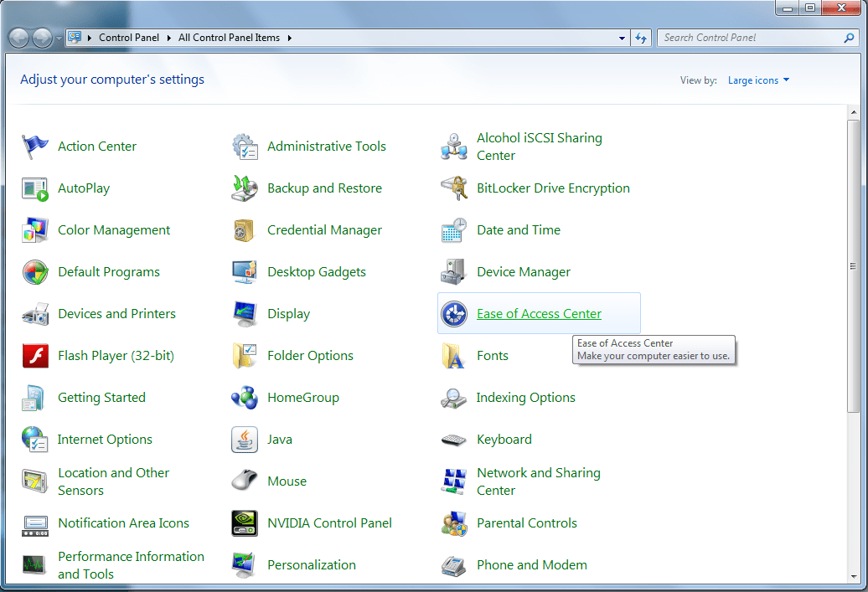Expand the address bar history dropdown arrow

623,39
